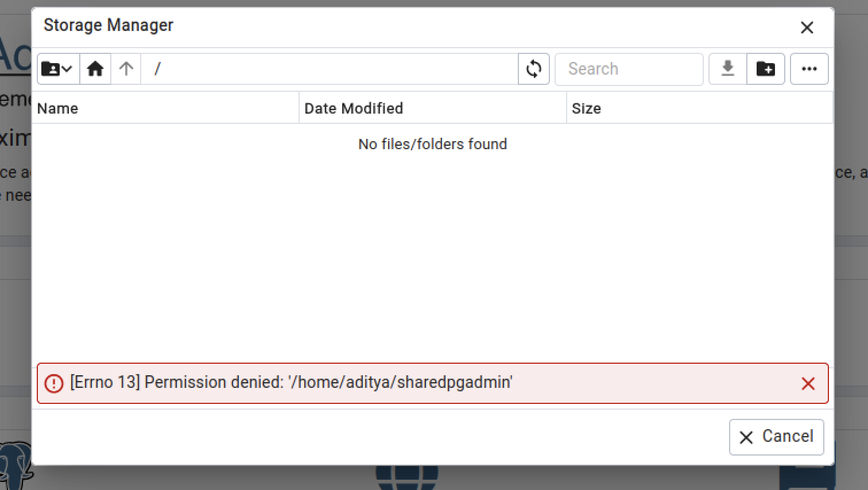Viewport: 868px width, 490px height.
Task: Close the Storage Manager dialog
Action: 807,27
